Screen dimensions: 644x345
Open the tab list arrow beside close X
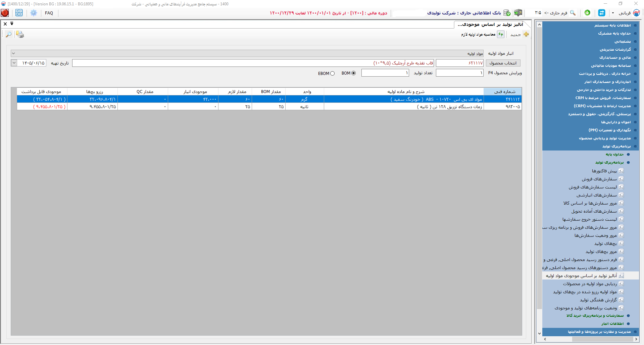[12, 24]
